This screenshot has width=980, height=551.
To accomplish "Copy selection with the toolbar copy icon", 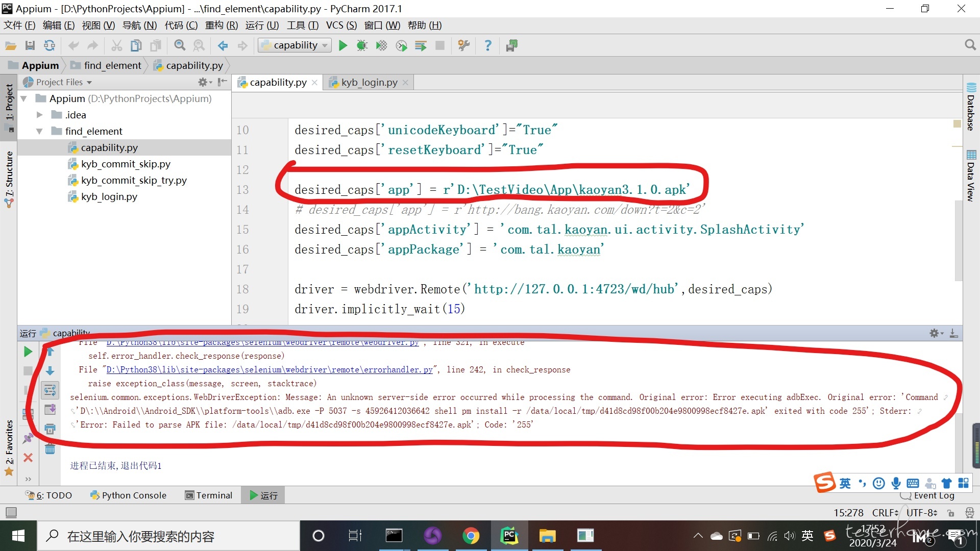I will [136, 46].
